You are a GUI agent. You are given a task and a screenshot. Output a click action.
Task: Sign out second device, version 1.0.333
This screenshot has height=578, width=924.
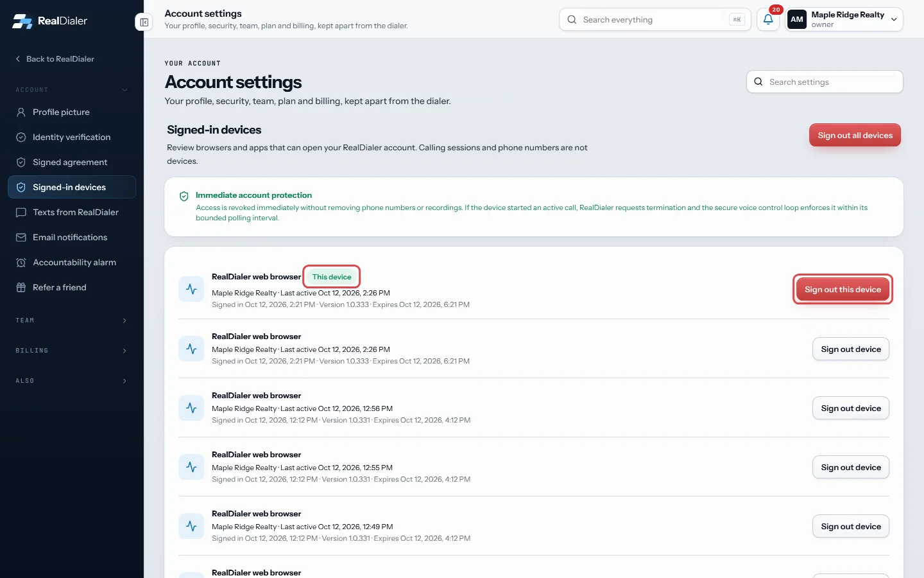pyautogui.click(x=851, y=349)
